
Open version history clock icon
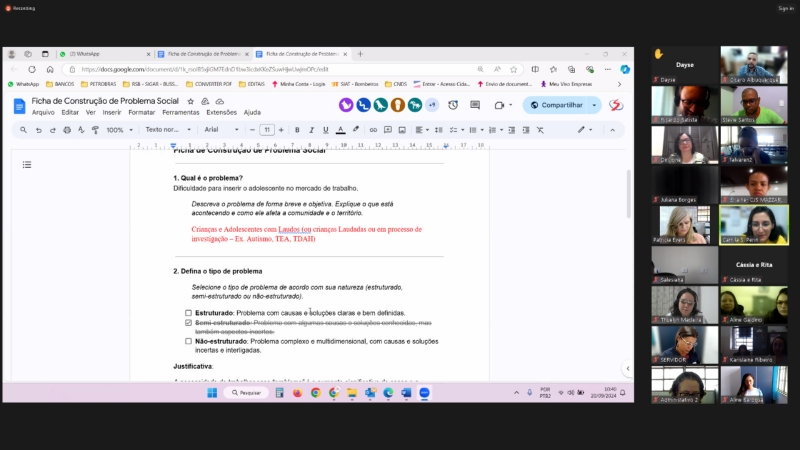[x=453, y=105]
